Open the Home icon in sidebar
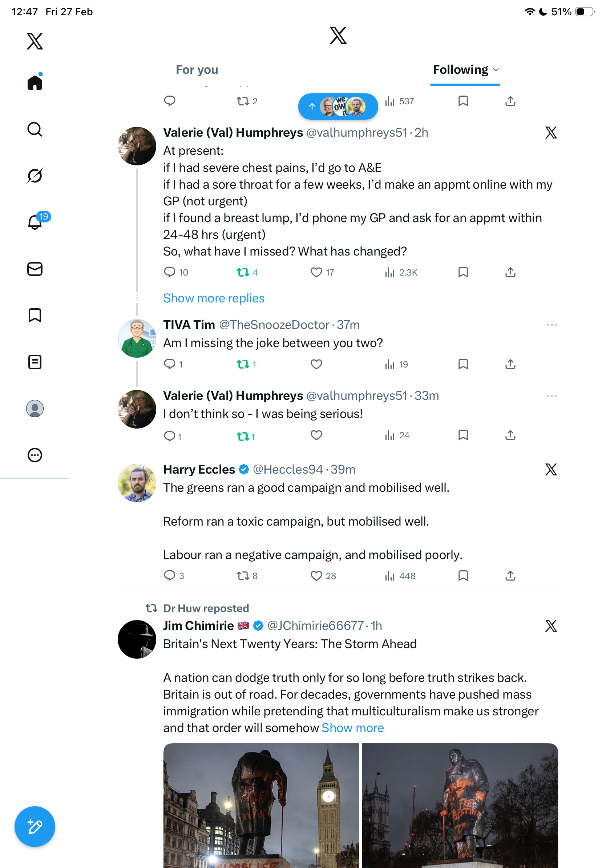The width and height of the screenshot is (606, 868). (35, 83)
